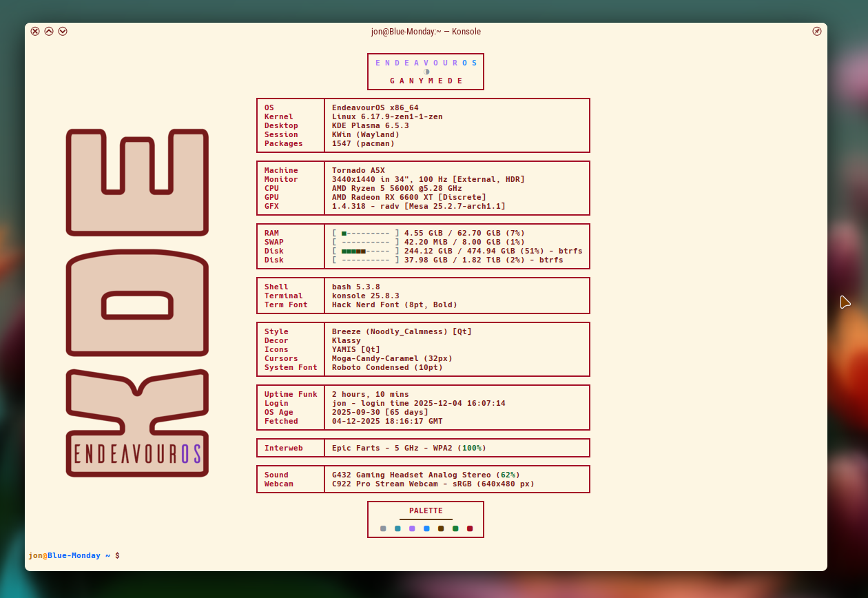Select the teal swatch in the palette
Screen dimensions: 868x598
(x=397, y=528)
